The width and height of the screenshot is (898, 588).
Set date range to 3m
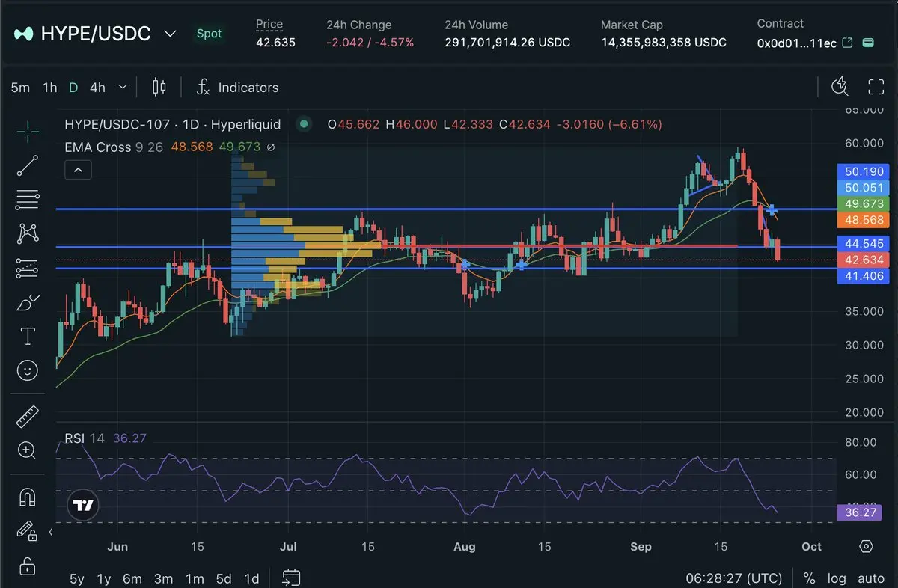164,578
